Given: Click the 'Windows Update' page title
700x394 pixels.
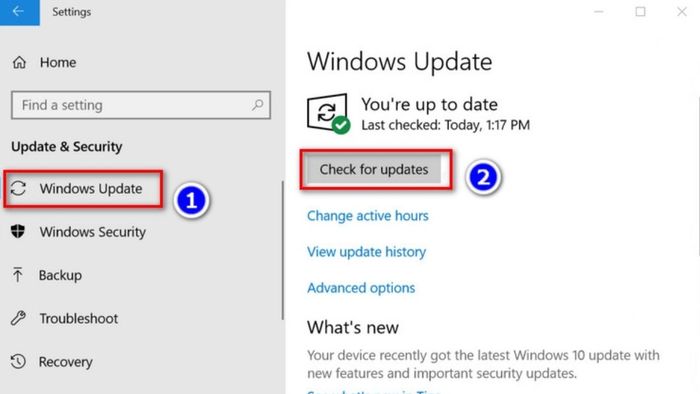Looking at the screenshot, I should click(400, 62).
